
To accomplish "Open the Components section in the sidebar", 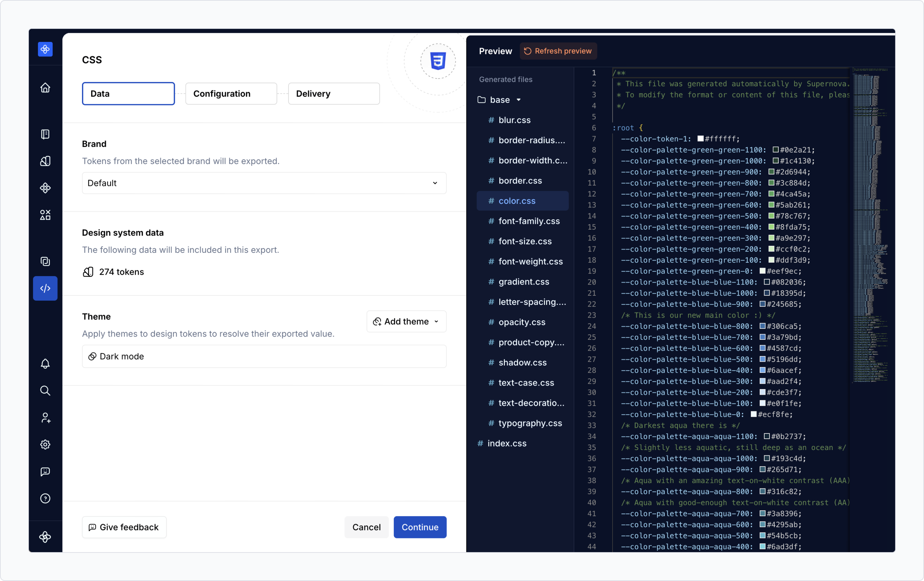I will point(45,188).
